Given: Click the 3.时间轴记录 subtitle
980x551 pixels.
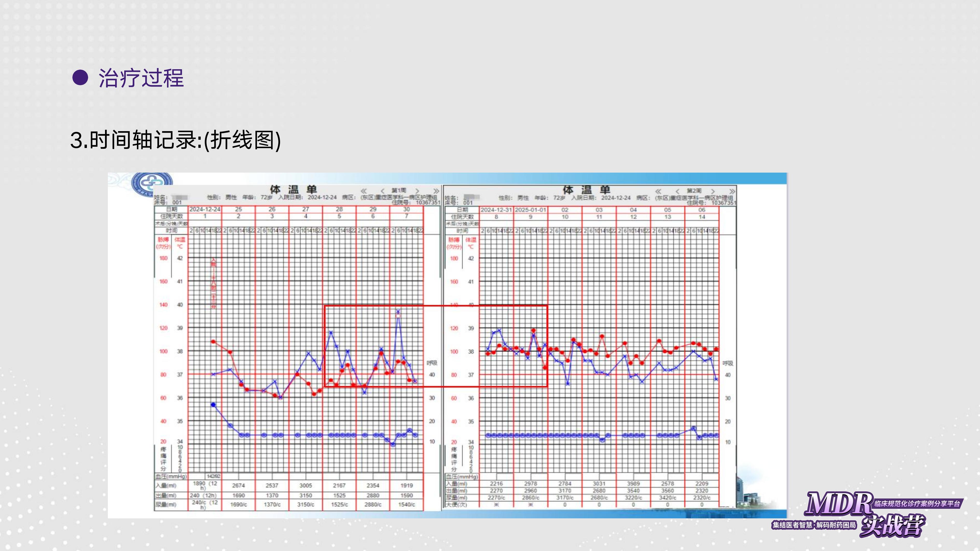Looking at the screenshot, I should pos(175,140).
